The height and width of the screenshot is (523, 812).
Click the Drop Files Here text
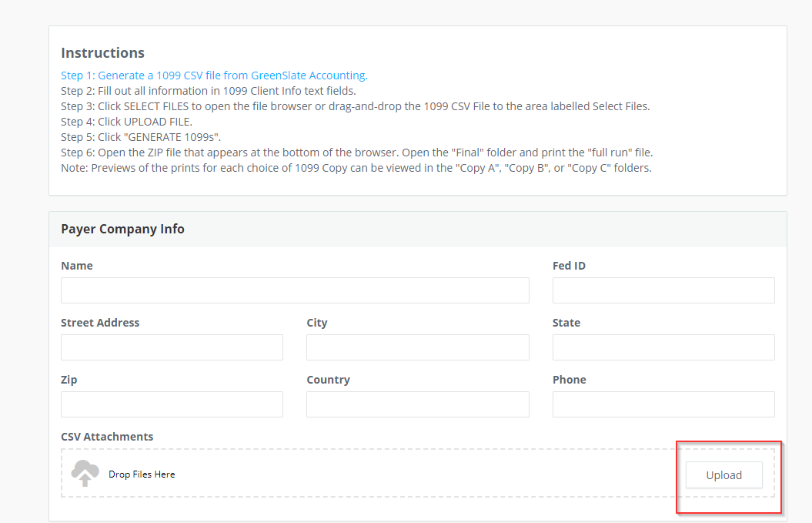pyautogui.click(x=142, y=474)
